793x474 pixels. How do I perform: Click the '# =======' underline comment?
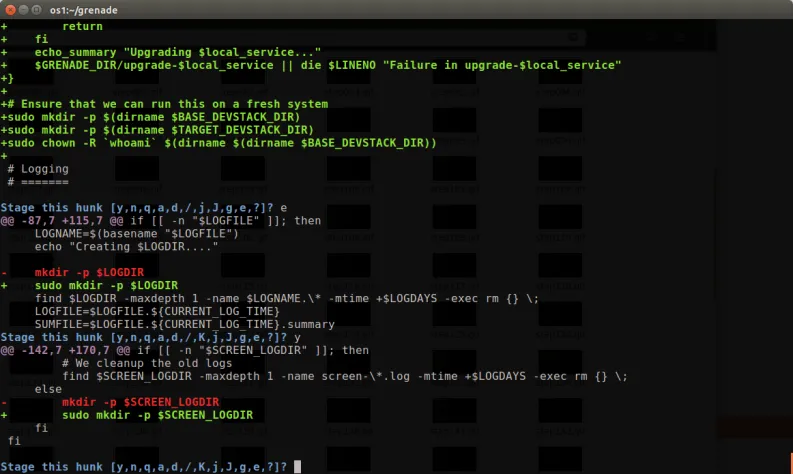[38, 182]
